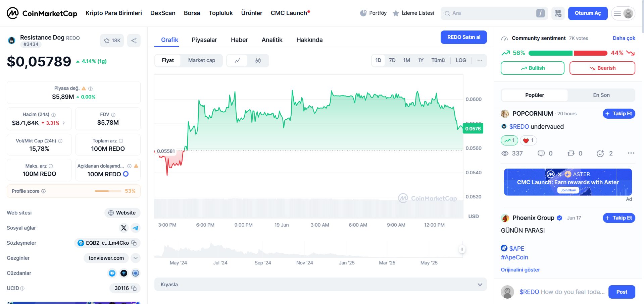The height and width of the screenshot is (304, 644).
Task: Copy the UCID 30116 value
Action: click(134, 288)
